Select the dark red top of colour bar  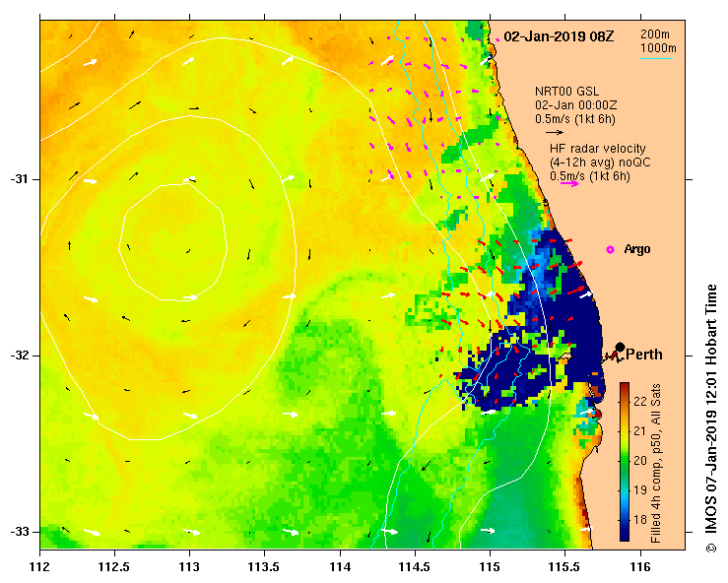point(625,386)
